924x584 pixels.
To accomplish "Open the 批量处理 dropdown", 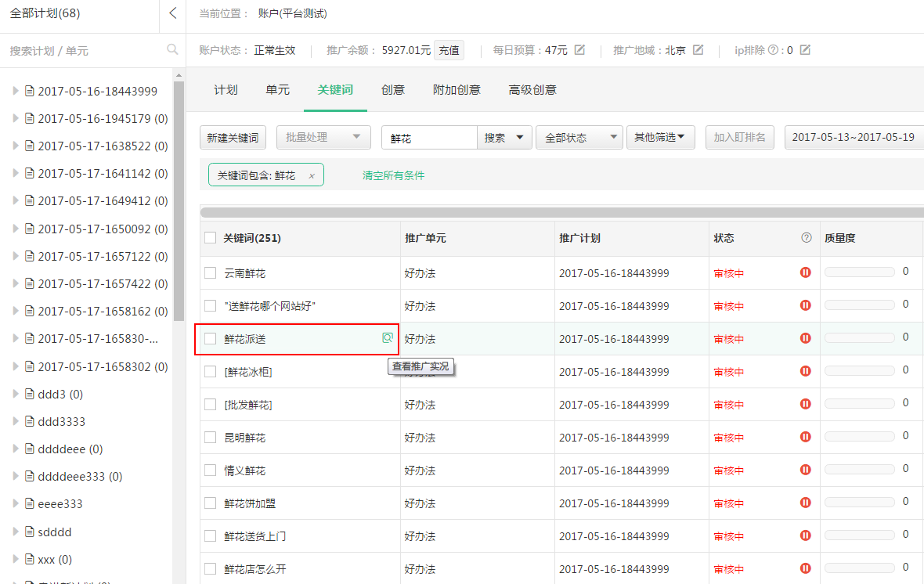I will coord(323,137).
